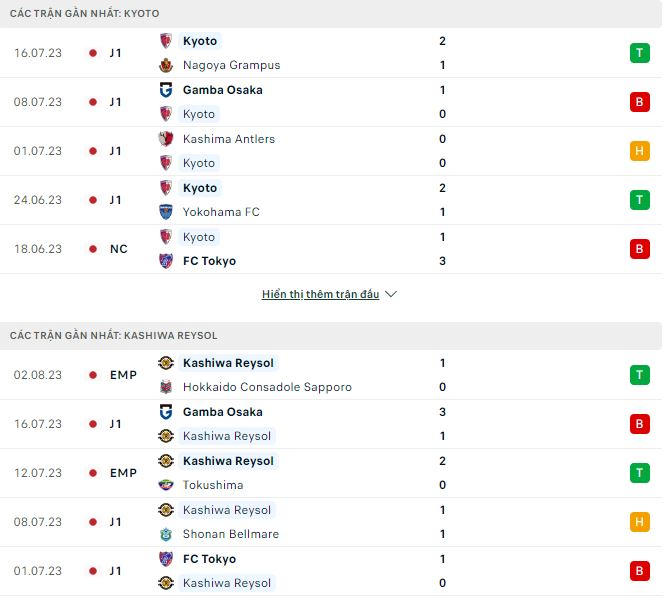The image size is (664, 598).
Task: Click the red B badge for Kyoto vs FC Tokyo
Action: pos(639,249)
